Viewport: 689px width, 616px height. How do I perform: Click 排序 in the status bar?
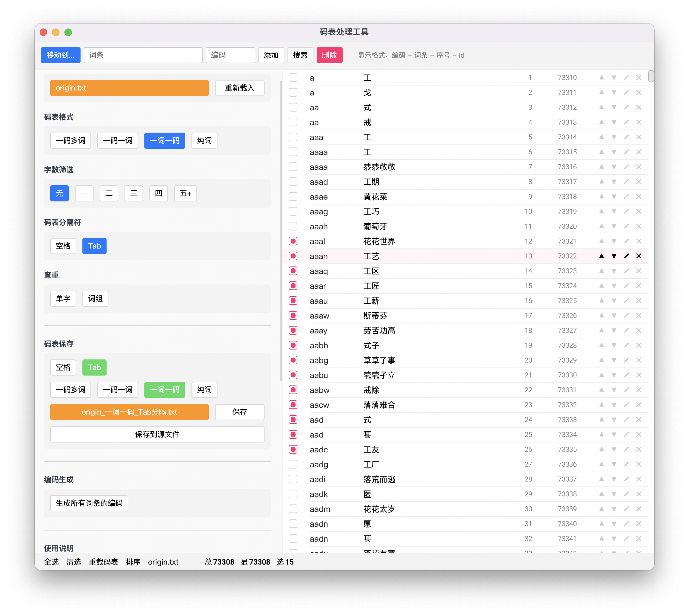coord(133,562)
